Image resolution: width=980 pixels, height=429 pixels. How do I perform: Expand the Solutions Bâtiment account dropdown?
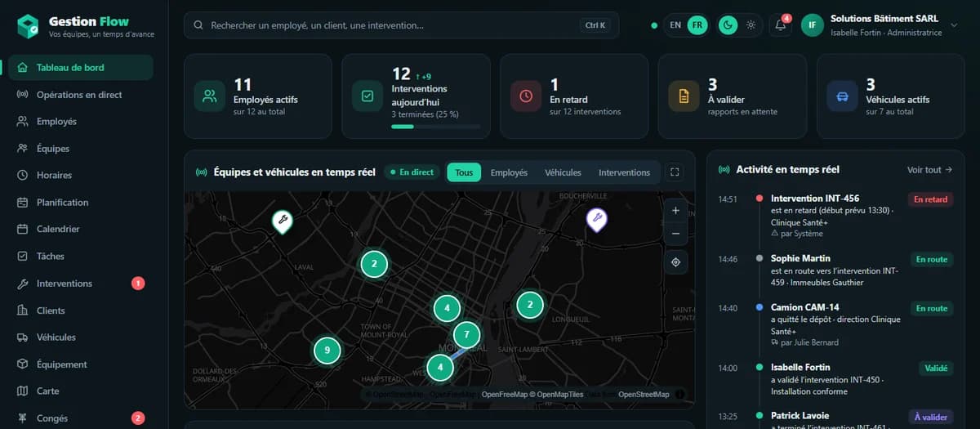point(953,25)
